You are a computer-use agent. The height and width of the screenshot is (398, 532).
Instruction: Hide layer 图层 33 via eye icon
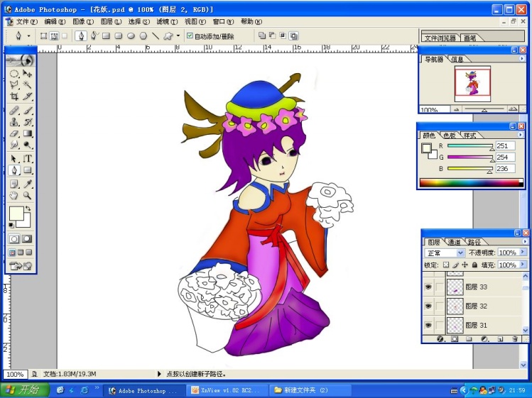tap(428, 287)
